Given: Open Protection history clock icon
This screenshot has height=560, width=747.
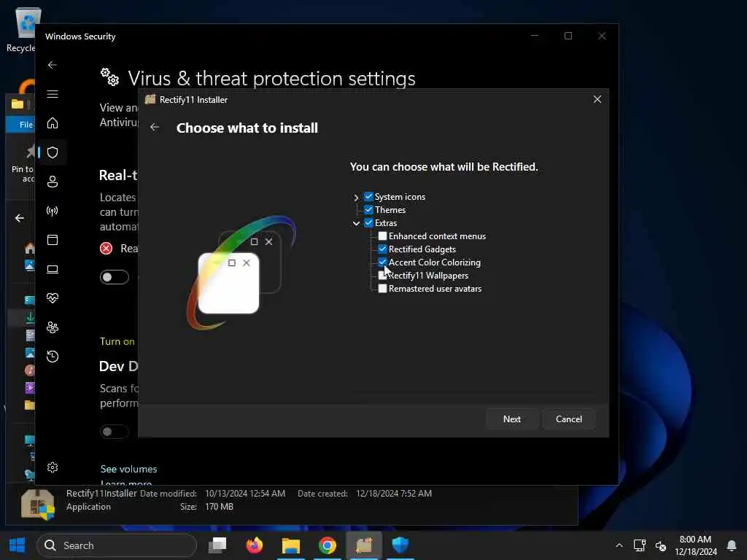Looking at the screenshot, I should pyautogui.click(x=53, y=356).
